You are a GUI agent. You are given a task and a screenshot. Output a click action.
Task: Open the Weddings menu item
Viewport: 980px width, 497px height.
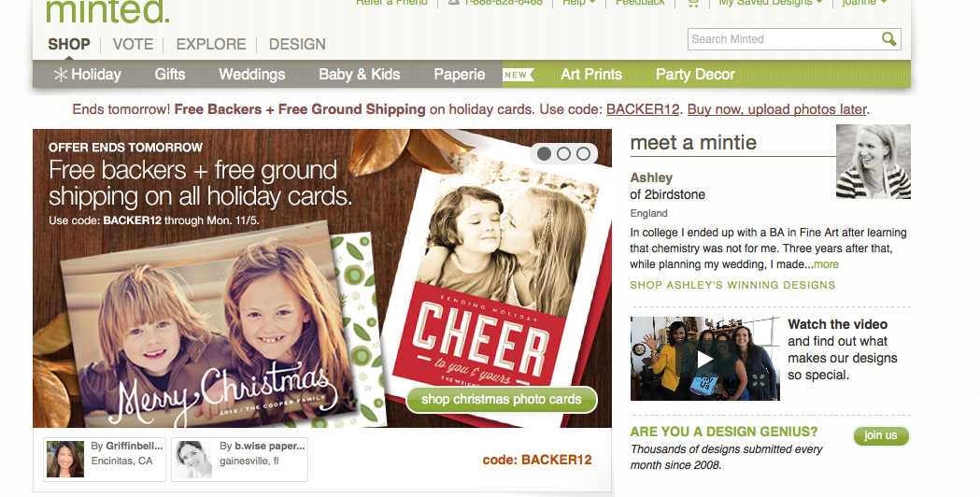pos(252,75)
